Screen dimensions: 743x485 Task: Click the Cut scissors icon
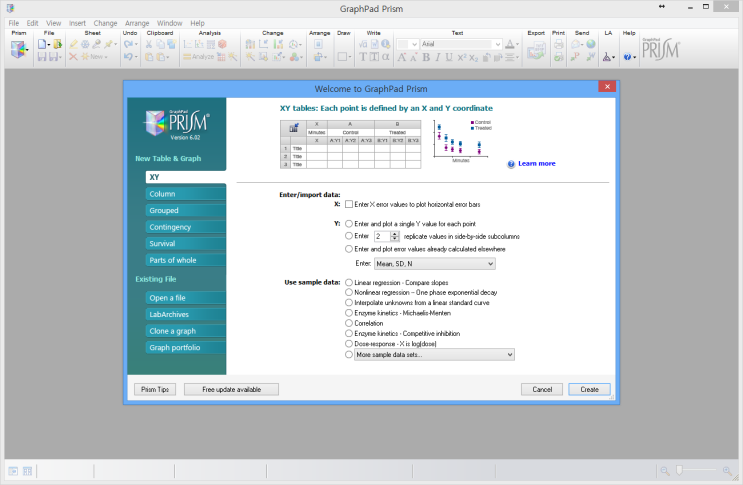pyautogui.click(x=149, y=44)
